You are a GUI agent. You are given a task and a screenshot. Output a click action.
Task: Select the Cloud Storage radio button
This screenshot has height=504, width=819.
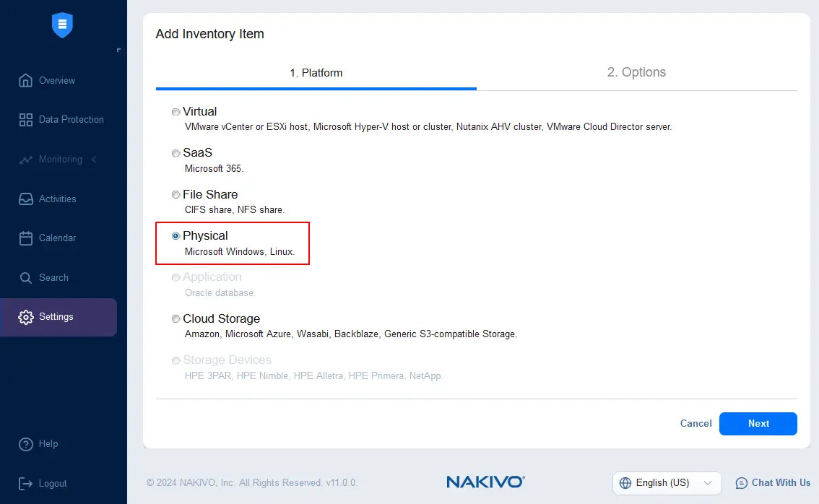[176, 319]
